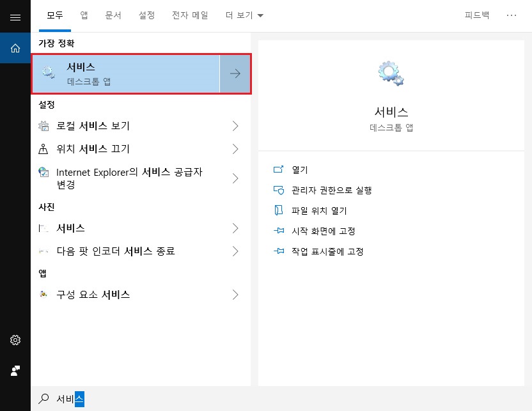Click the feedback person icon in sidebar
The height and width of the screenshot is (411, 532).
15,371
